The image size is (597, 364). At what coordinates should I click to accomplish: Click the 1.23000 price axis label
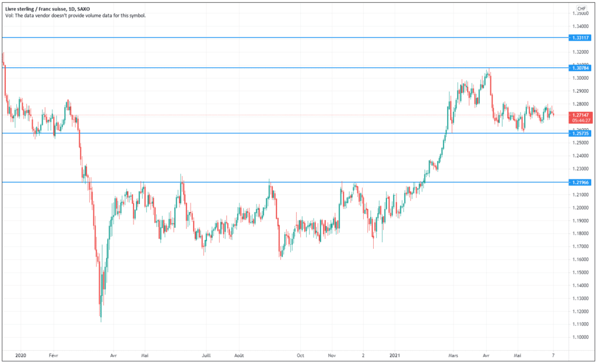tap(581, 168)
